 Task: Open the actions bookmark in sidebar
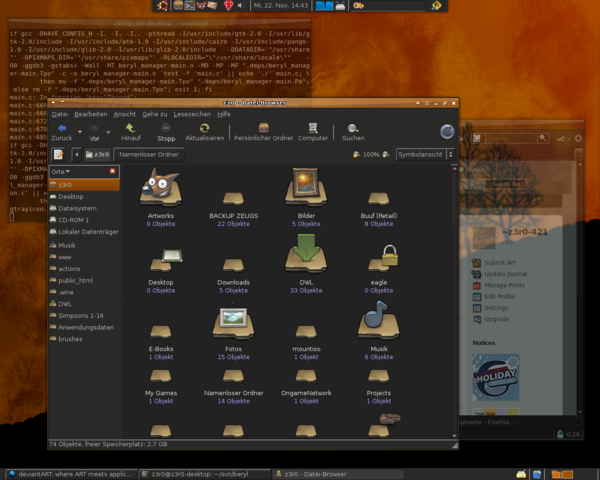click(84, 269)
